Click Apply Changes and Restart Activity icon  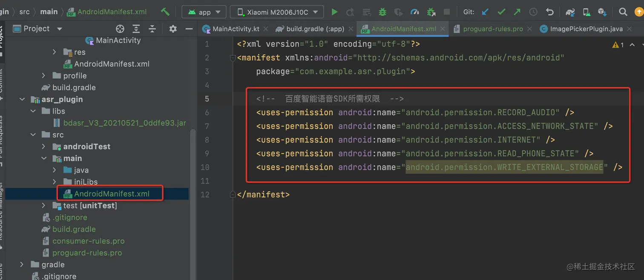click(350, 12)
